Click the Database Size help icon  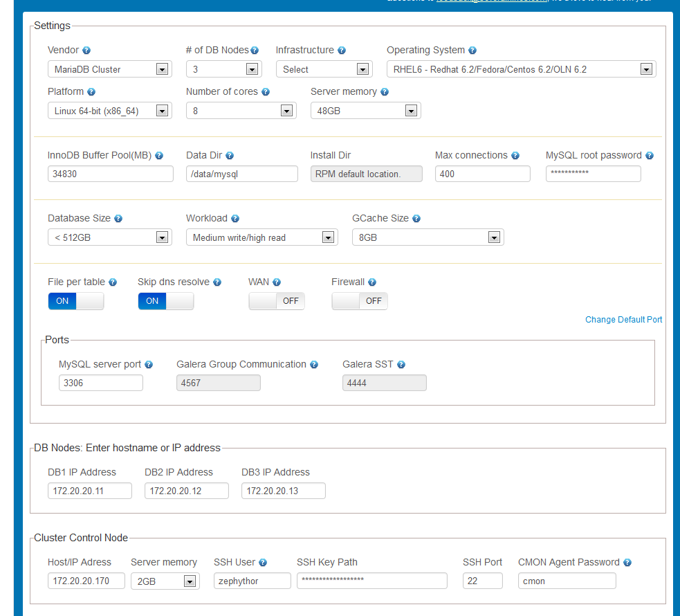point(118,219)
